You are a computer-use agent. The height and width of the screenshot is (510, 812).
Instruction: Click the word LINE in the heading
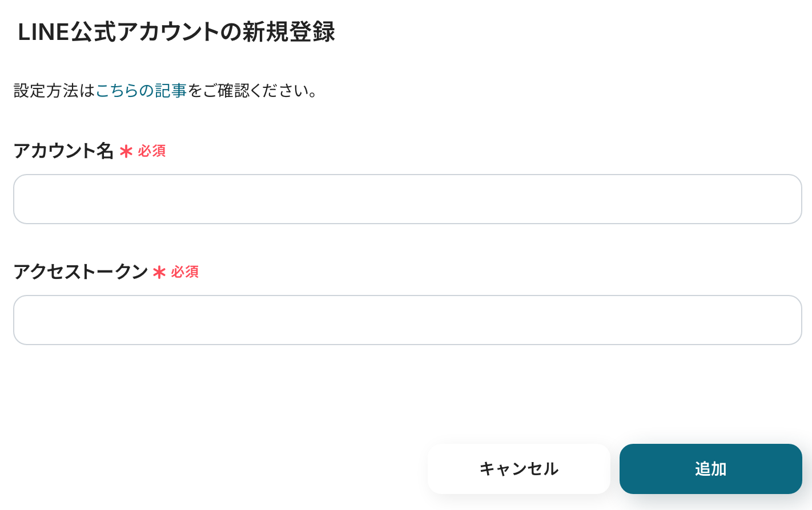pyautogui.click(x=43, y=33)
